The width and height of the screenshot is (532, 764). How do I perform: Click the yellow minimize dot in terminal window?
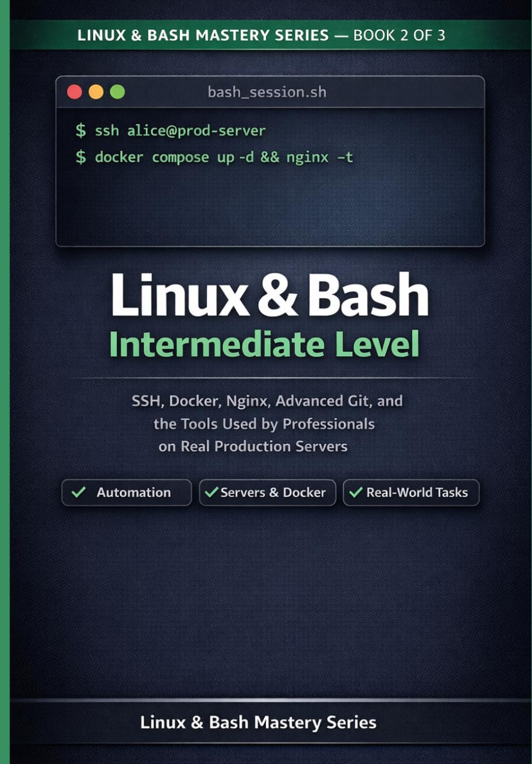[x=96, y=92]
